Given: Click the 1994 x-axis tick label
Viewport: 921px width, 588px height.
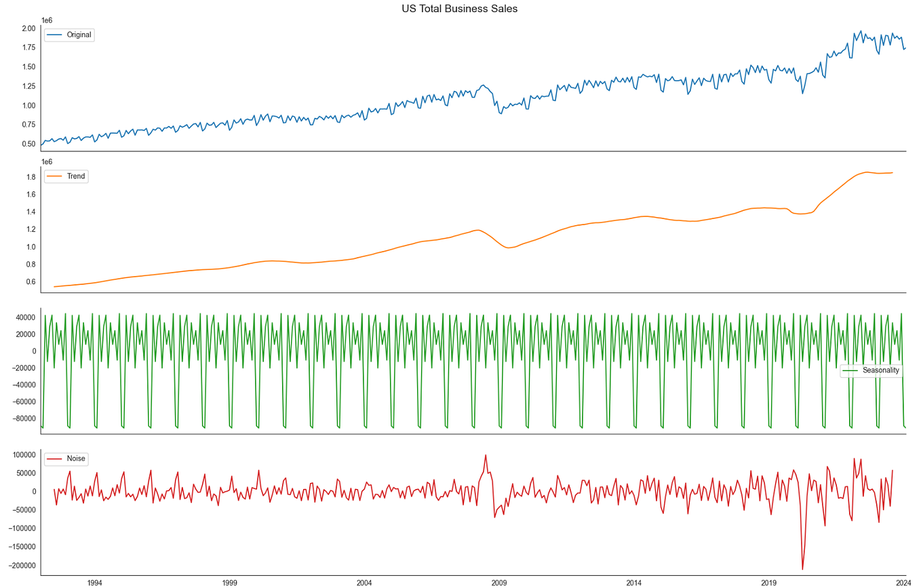Looking at the screenshot, I should click(x=95, y=582).
